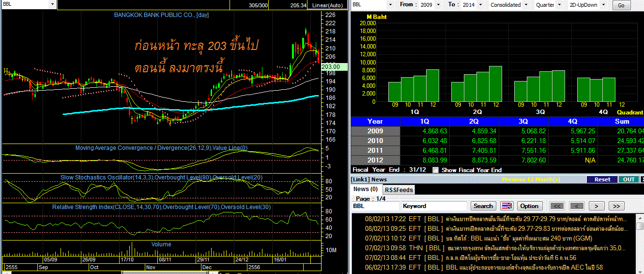Click the Volume panel label
This screenshot has width=644, height=274.
161,244
